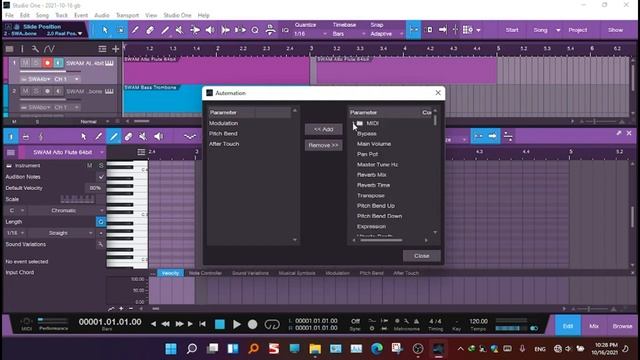Click the Stop button in transport
Screen dimensions: 640x360
click(x=220, y=324)
